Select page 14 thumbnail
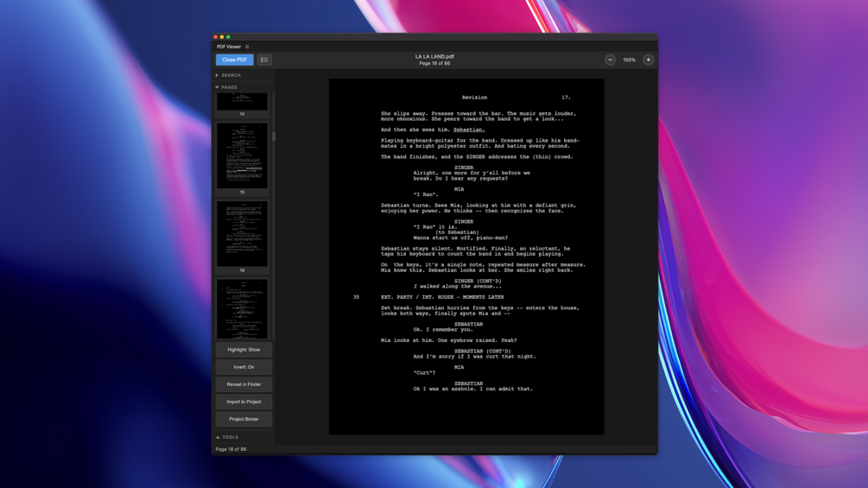Viewport: 868px width, 488px height. click(x=242, y=102)
